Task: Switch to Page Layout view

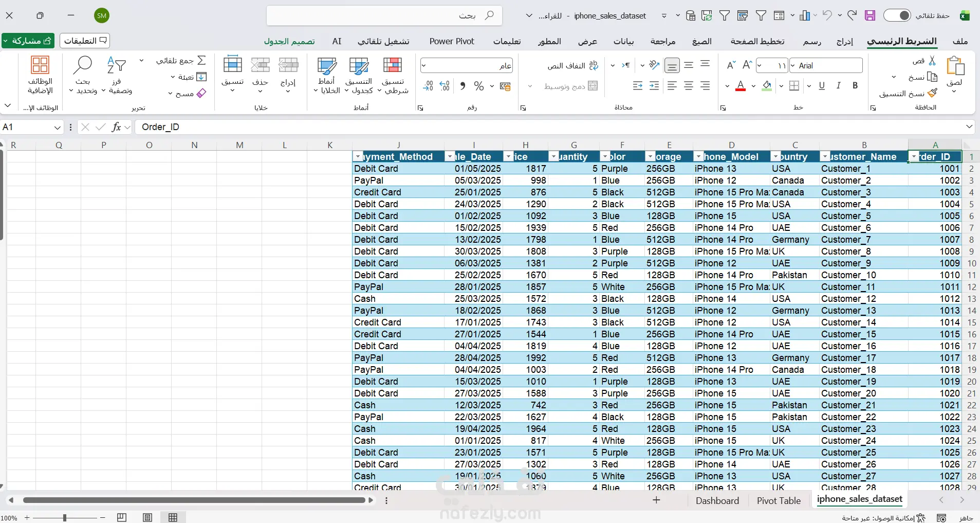Action: tap(147, 517)
